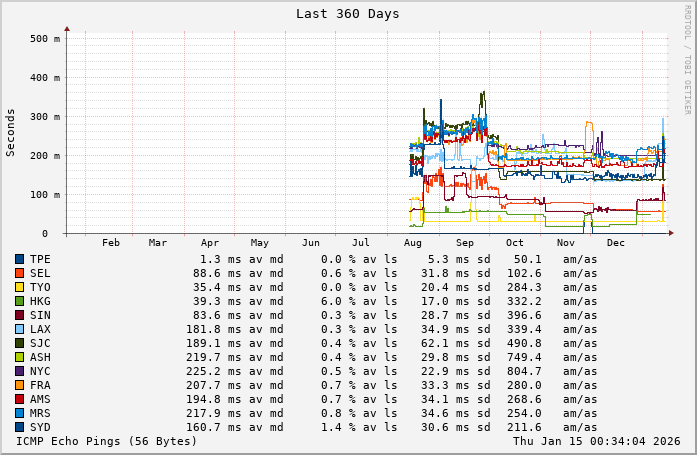
Task: Click the '500 m' y-axis label
Action: [x=46, y=39]
